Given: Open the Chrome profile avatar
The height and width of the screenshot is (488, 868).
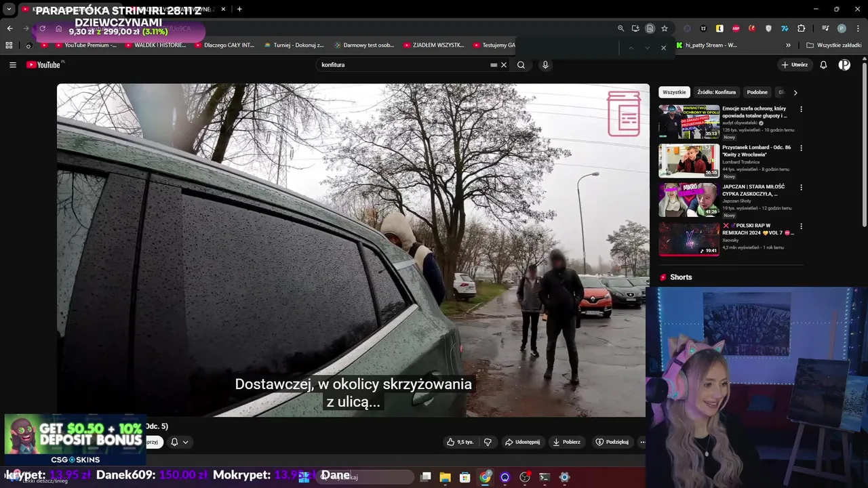Looking at the screenshot, I should [x=842, y=28].
